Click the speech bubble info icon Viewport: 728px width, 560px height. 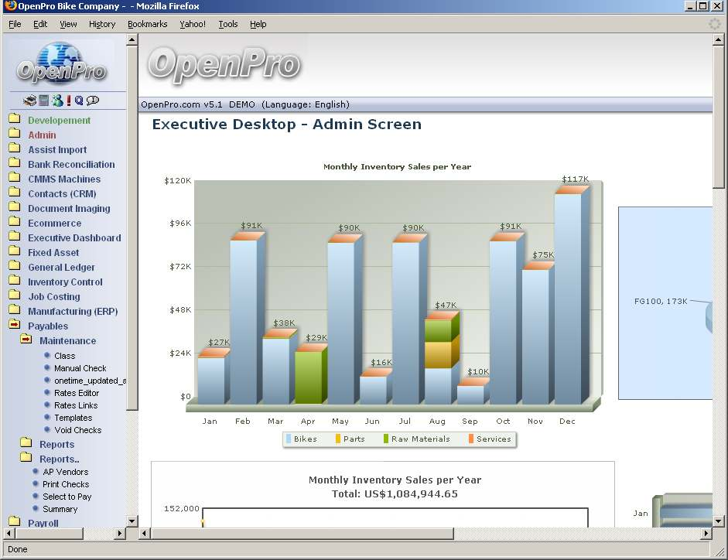pos(93,101)
